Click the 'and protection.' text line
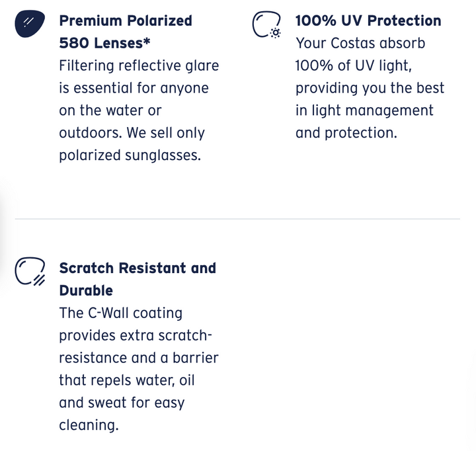Viewport: 476px width, 451px height. pos(346,133)
